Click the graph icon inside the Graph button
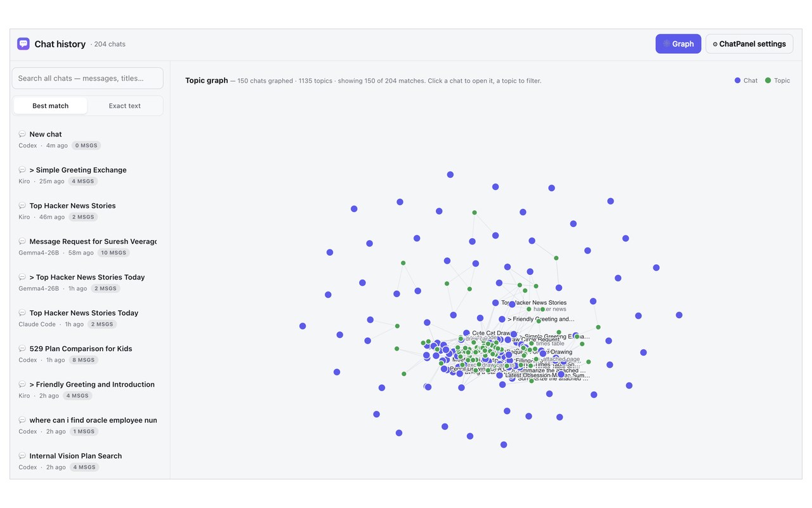The image size is (812, 508). point(666,44)
